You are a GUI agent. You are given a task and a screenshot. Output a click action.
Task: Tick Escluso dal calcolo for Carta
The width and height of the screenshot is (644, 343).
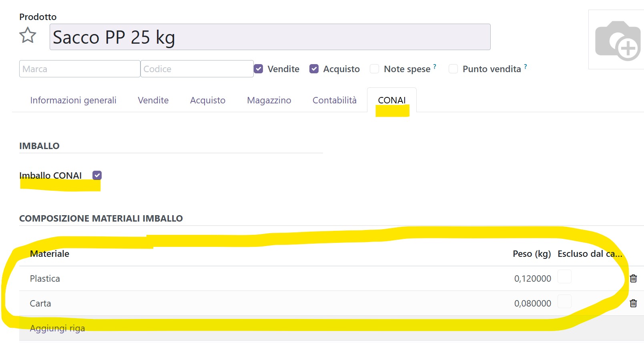pyautogui.click(x=564, y=301)
